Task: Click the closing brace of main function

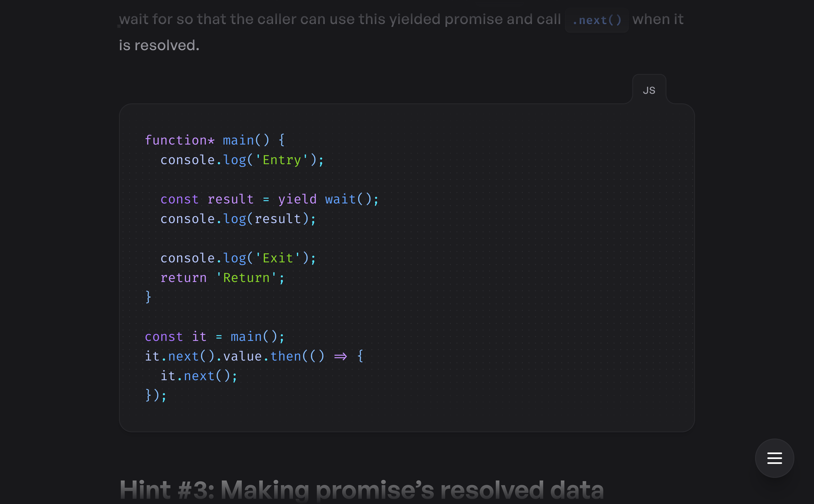Action: [x=148, y=297]
